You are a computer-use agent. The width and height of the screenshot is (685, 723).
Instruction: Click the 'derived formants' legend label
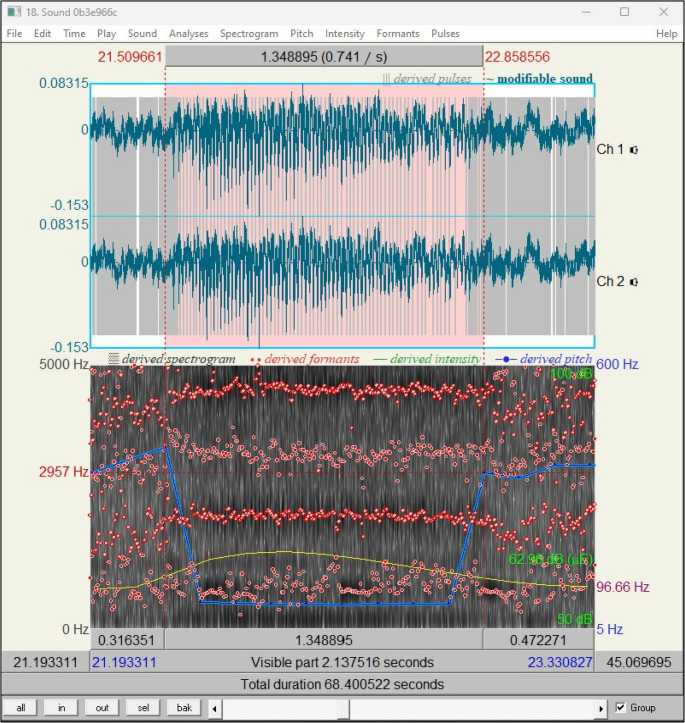(305, 359)
